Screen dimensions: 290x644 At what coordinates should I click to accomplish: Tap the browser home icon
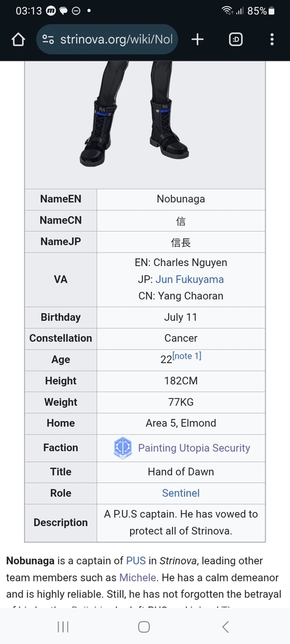click(18, 39)
